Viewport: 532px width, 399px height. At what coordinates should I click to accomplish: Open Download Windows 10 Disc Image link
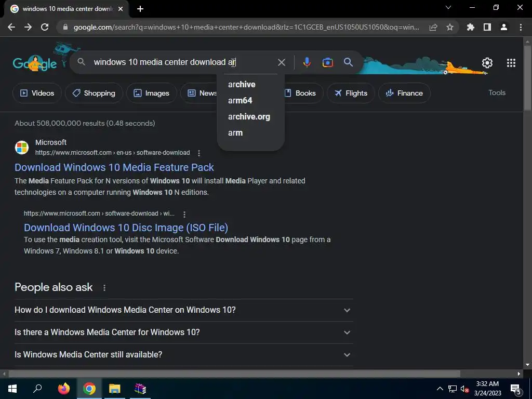pos(126,228)
